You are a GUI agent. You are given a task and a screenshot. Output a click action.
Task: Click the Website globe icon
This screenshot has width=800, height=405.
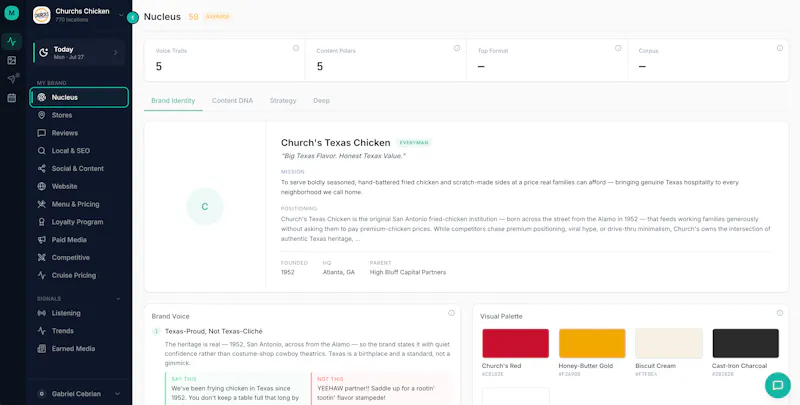click(x=42, y=186)
